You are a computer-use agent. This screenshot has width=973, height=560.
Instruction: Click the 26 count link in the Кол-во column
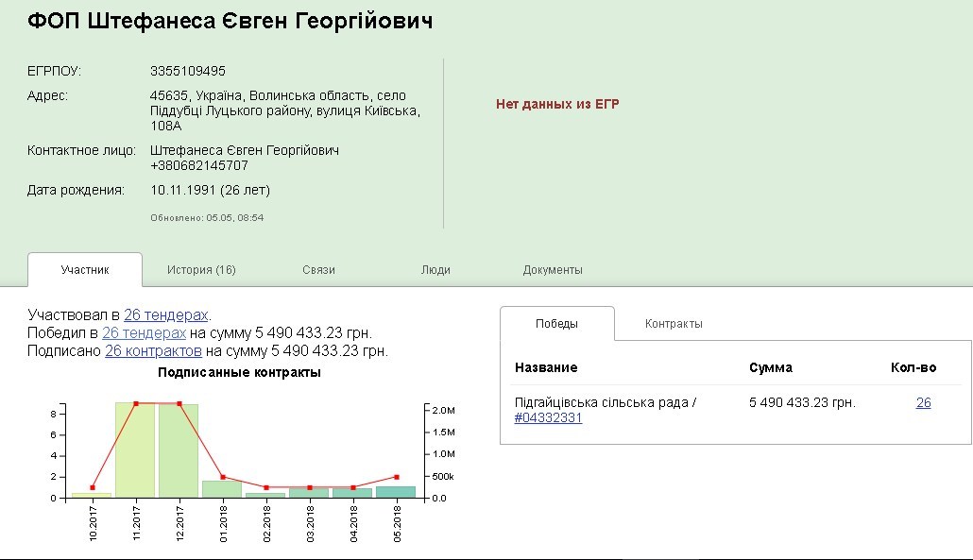[x=923, y=403]
